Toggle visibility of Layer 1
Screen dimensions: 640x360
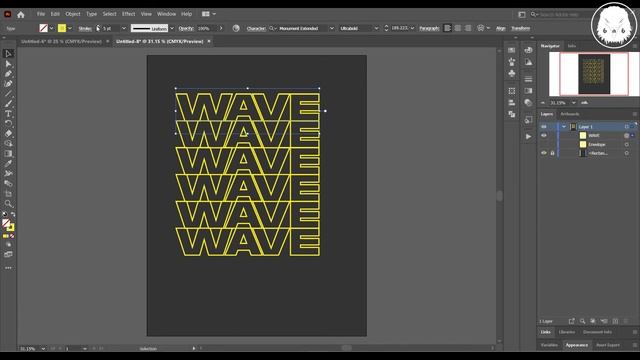click(544, 127)
